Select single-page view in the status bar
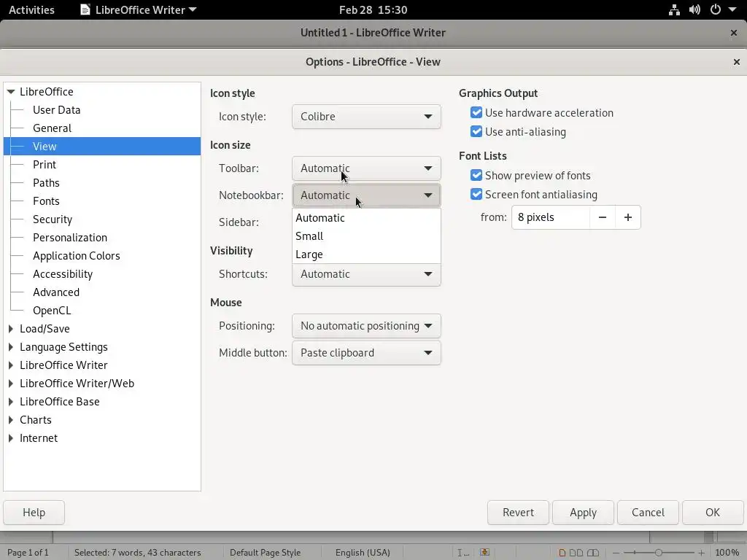The height and width of the screenshot is (560, 747). click(x=562, y=553)
